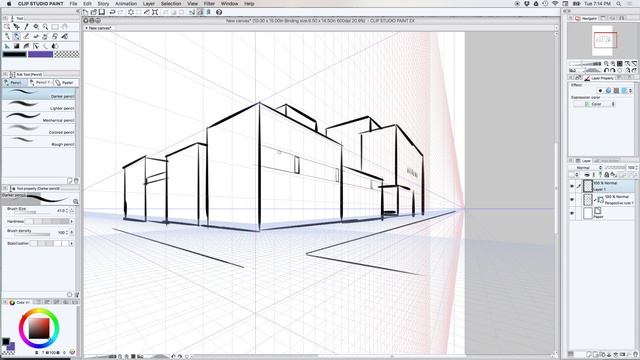Select the Airbrush tool
This screenshot has height=360, width=640.
(45, 37)
